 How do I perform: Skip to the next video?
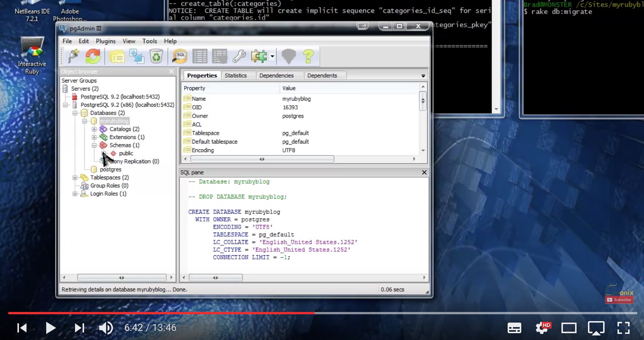point(79,328)
